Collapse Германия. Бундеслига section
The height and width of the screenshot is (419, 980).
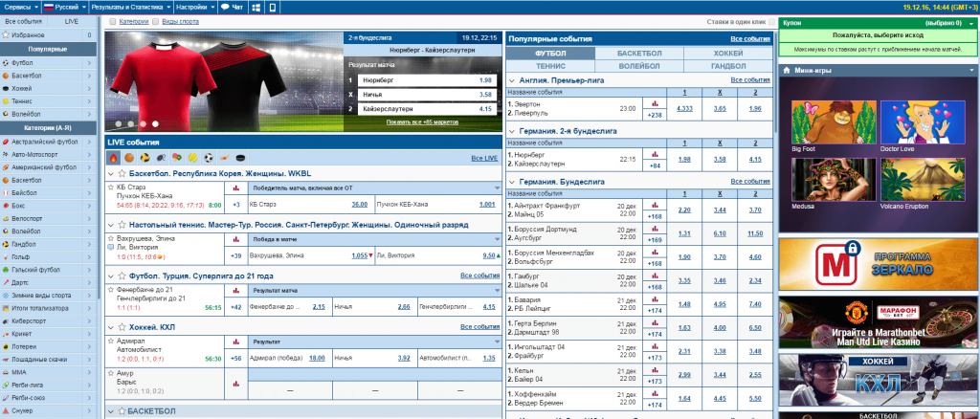pos(511,183)
